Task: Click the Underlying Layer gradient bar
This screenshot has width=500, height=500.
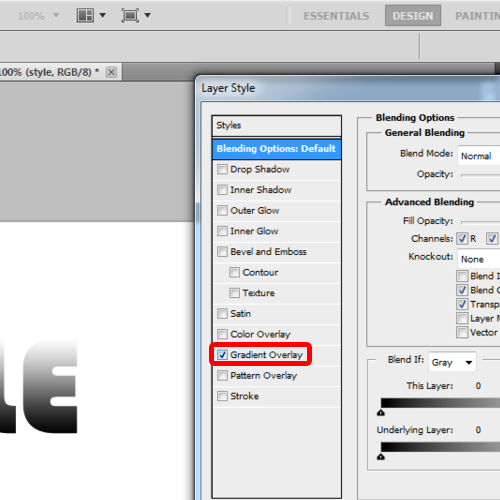Action: [x=440, y=447]
